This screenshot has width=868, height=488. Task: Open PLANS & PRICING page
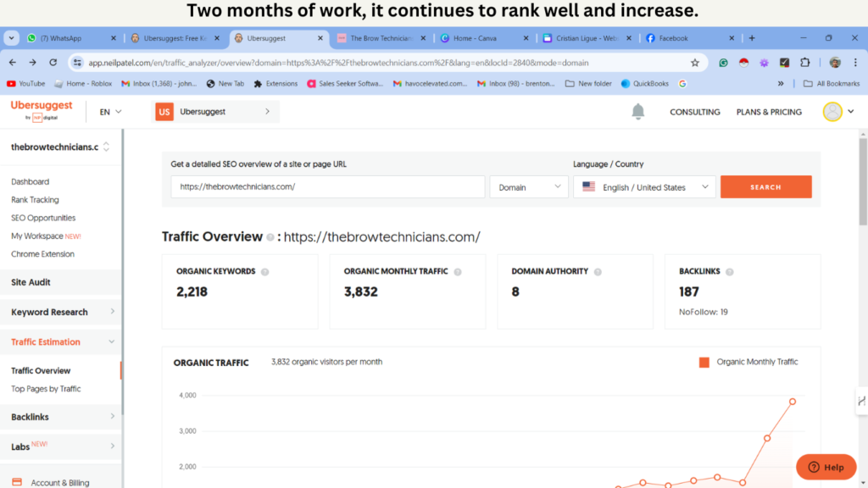(769, 112)
